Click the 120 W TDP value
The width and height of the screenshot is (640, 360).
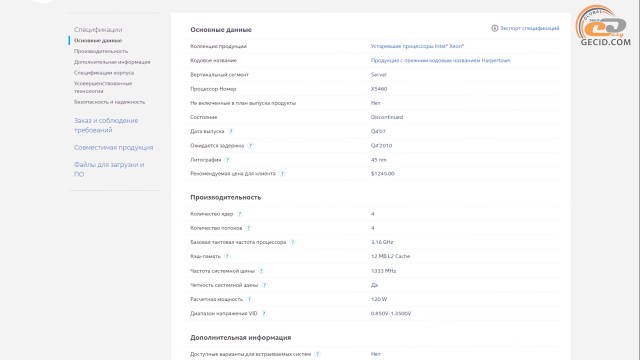click(379, 299)
